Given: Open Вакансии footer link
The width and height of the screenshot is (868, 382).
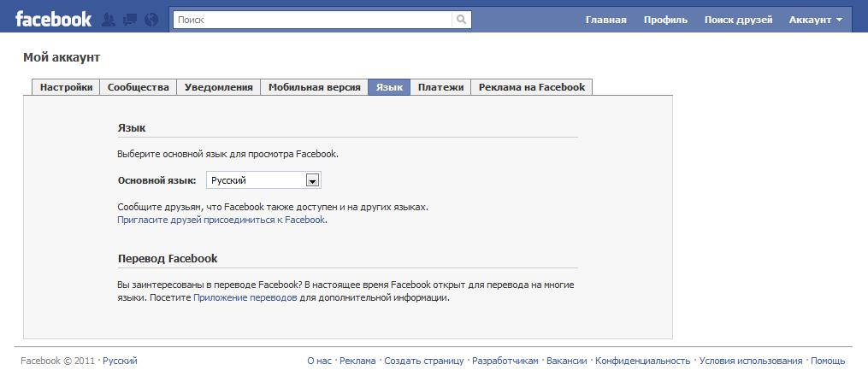Looking at the screenshot, I should point(566,361).
